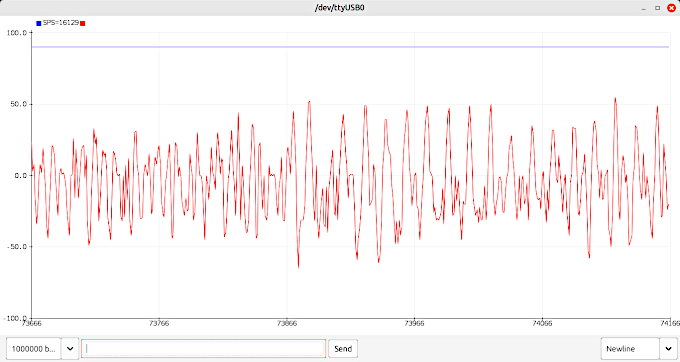Click the blue legend color square
This screenshot has height=362, width=680.
39,23
